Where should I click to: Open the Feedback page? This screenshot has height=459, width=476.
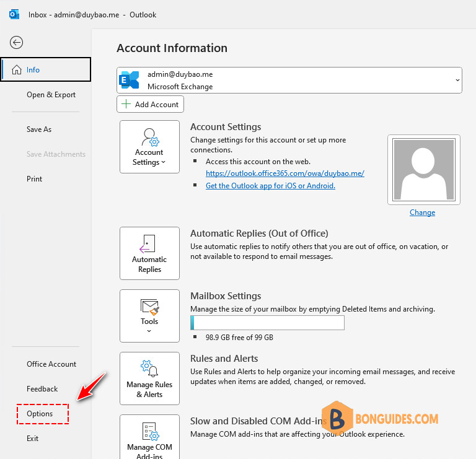[42, 389]
